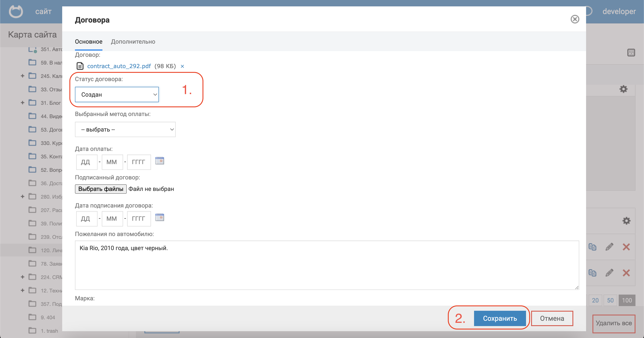Select tree item 120 in the site map
The height and width of the screenshot is (338, 644).
click(51, 250)
